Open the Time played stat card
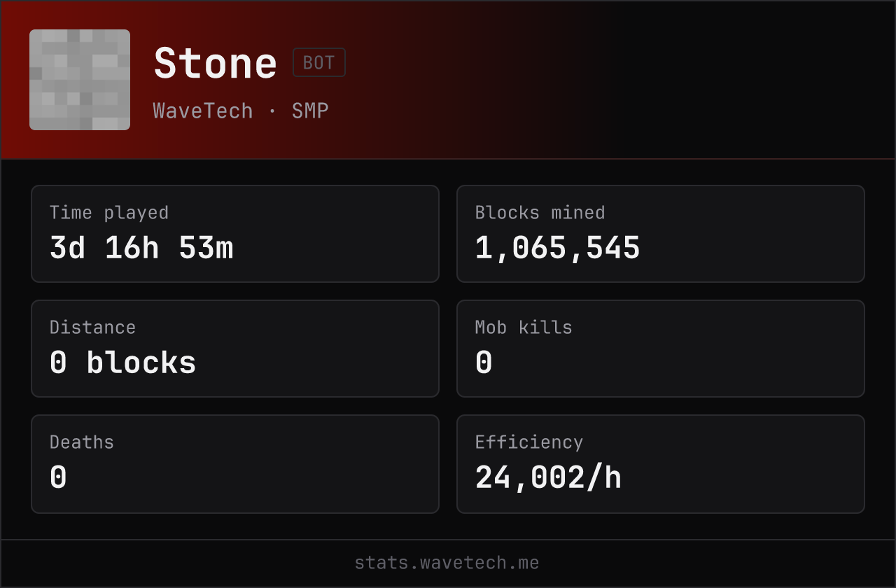896x588 pixels. coord(235,234)
